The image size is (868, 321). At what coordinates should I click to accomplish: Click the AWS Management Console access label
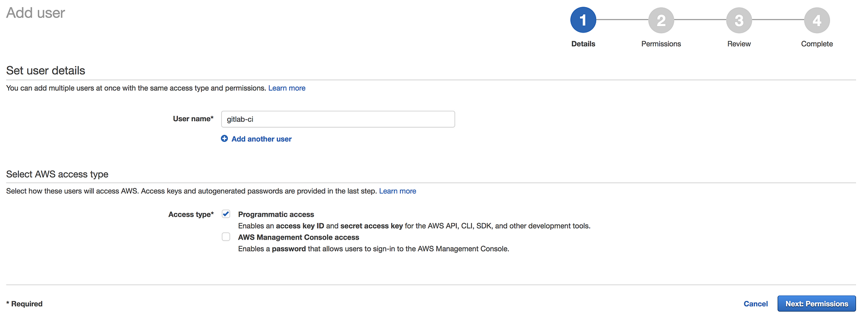click(298, 237)
